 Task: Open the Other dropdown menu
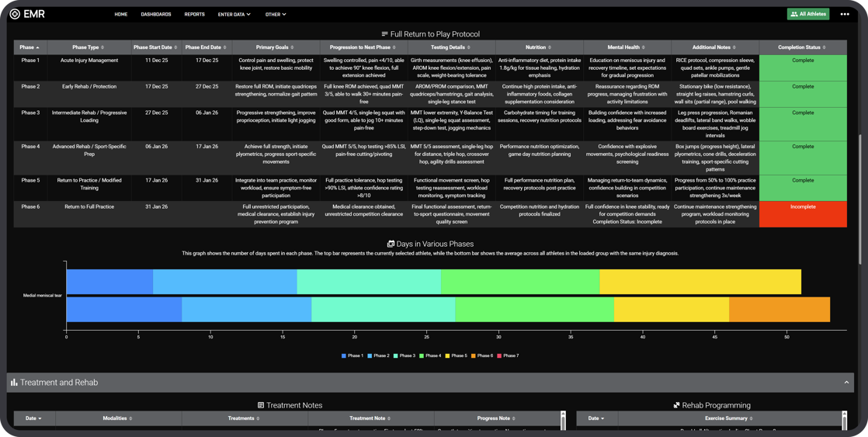(276, 15)
